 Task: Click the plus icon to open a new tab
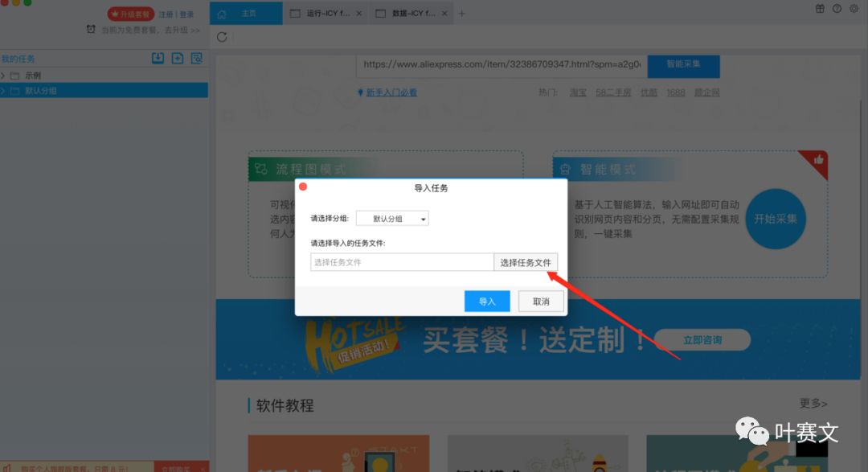click(462, 13)
